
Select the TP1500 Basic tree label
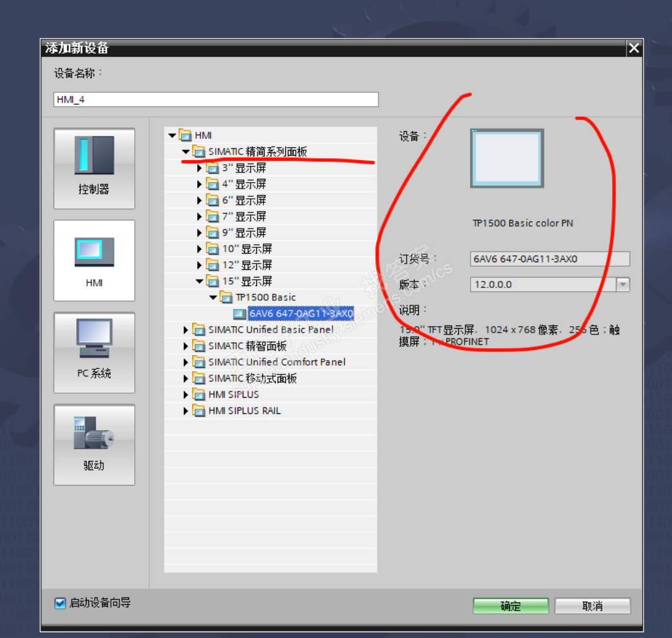[266, 297]
